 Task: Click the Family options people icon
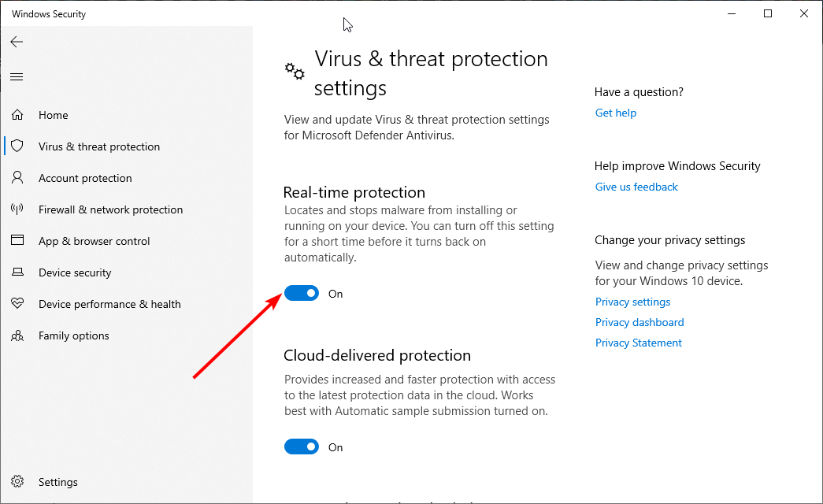click(17, 335)
